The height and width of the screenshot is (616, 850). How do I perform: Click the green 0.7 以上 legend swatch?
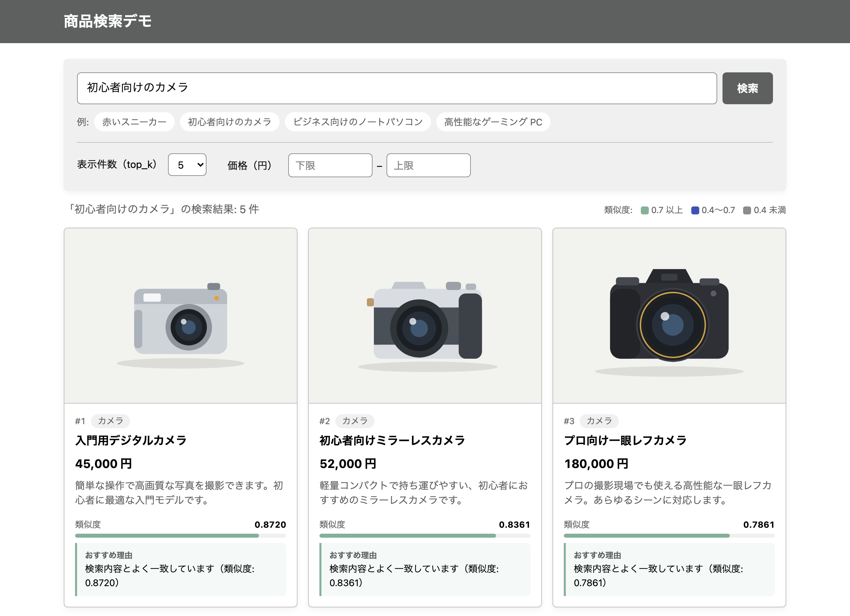coord(644,210)
